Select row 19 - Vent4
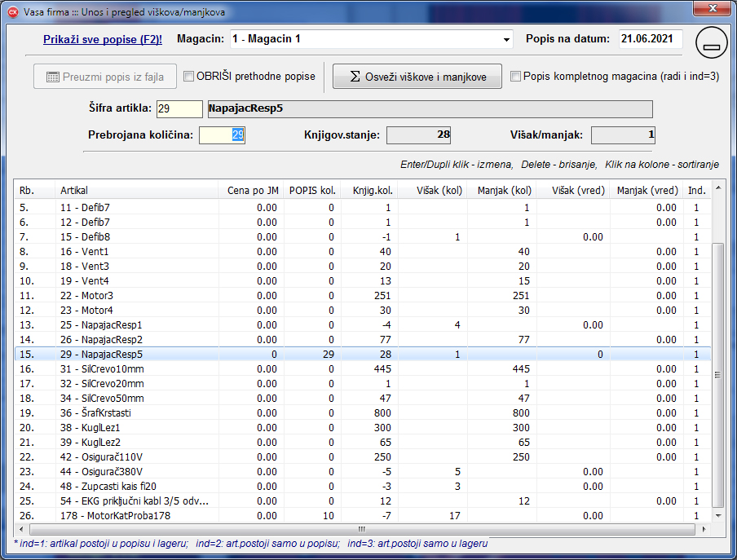 [363, 281]
